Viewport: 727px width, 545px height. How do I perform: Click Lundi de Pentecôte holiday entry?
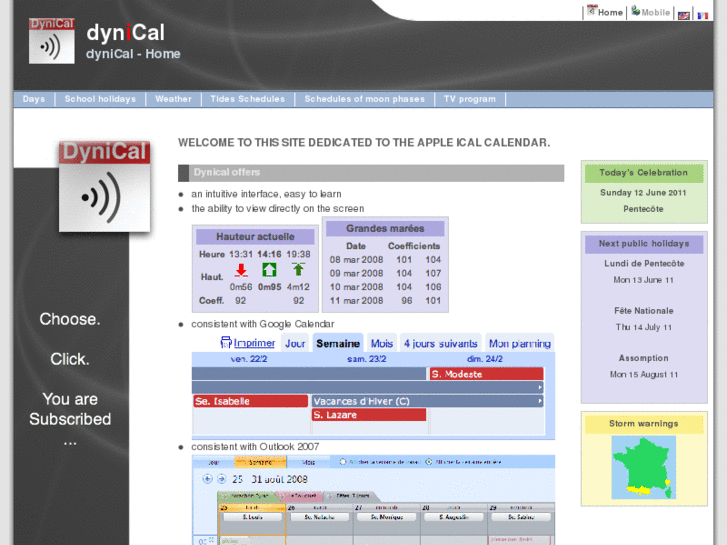click(644, 263)
